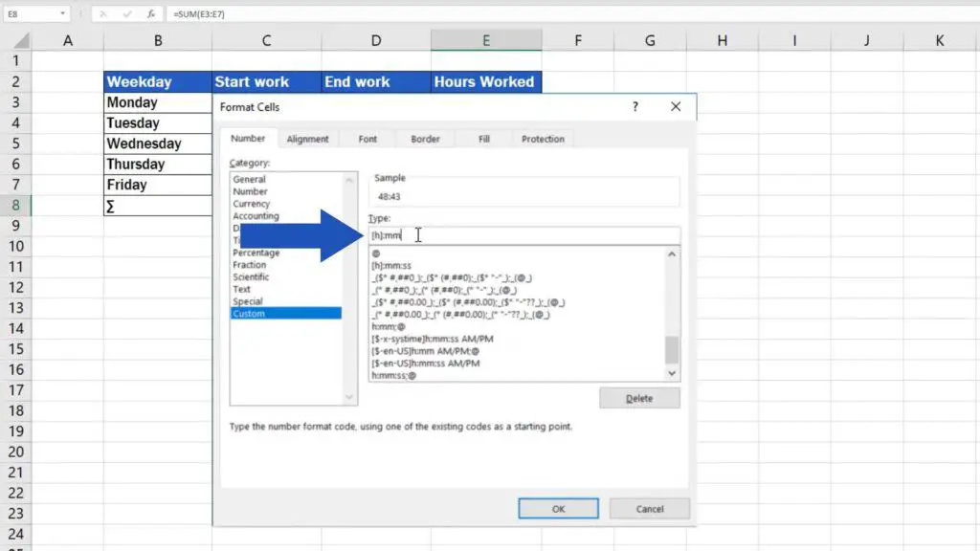
Task: Open the Font tab
Action: 367,139
